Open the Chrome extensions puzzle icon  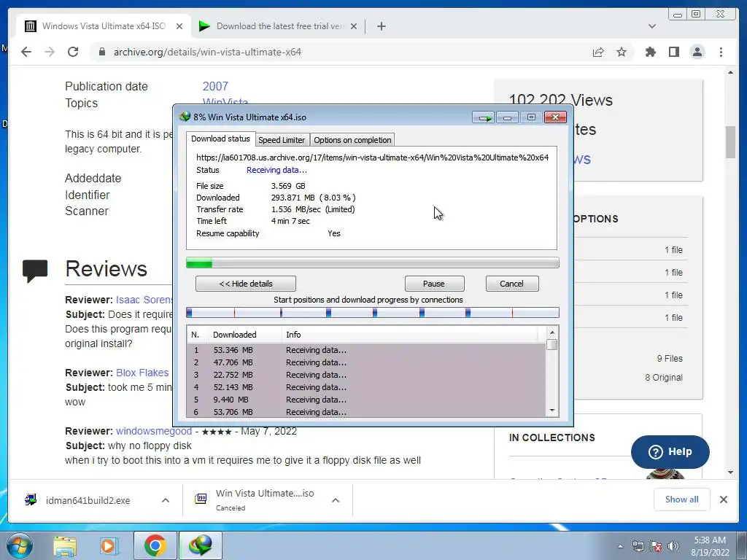(650, 52)
